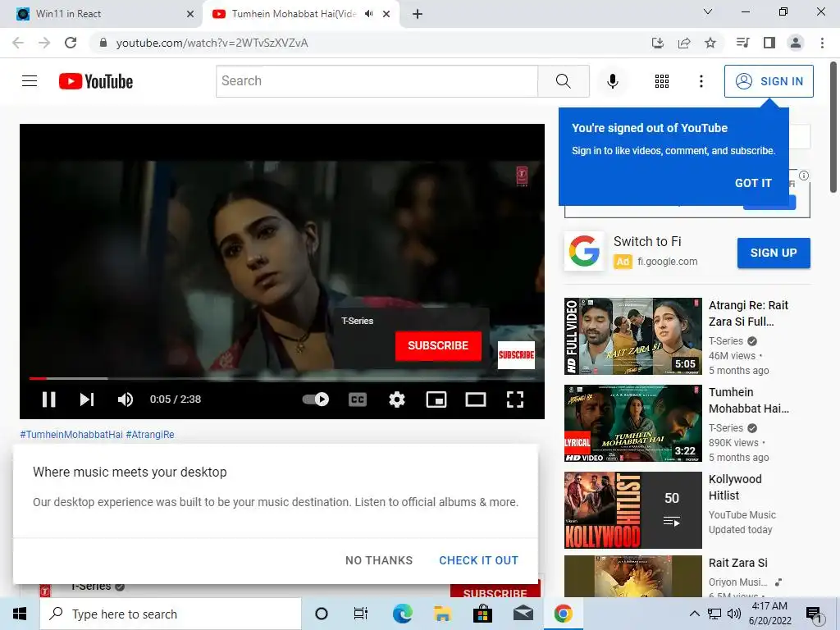This screenshot has width=840, height=630.
Task: Open the #TumheinMohabbatHai hashtag
Action: click(x=71, y=435)
